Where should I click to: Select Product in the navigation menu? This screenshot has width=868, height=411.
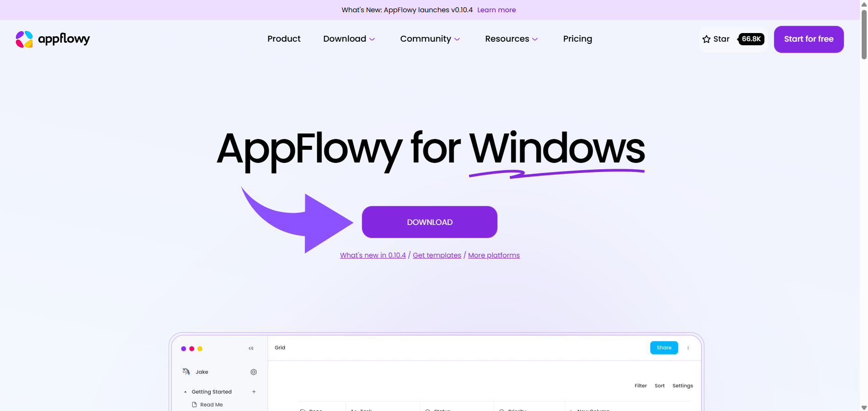coord(284,39)
